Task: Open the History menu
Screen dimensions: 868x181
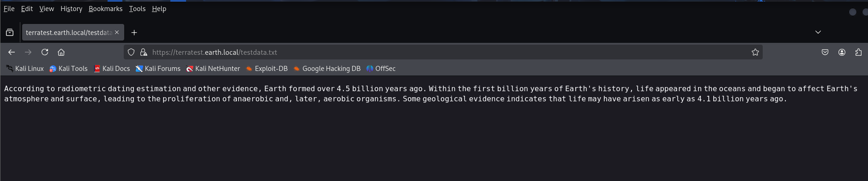Action: click(71, 9)
